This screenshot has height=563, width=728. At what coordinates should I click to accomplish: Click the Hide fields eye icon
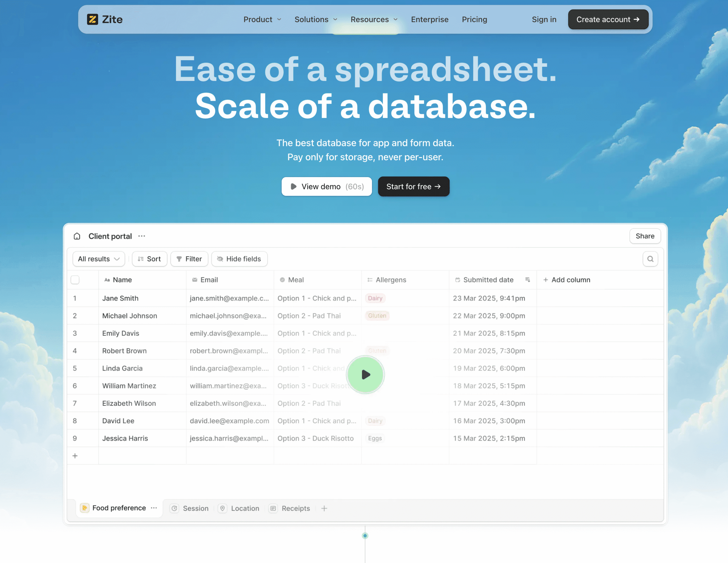(220, 259)
